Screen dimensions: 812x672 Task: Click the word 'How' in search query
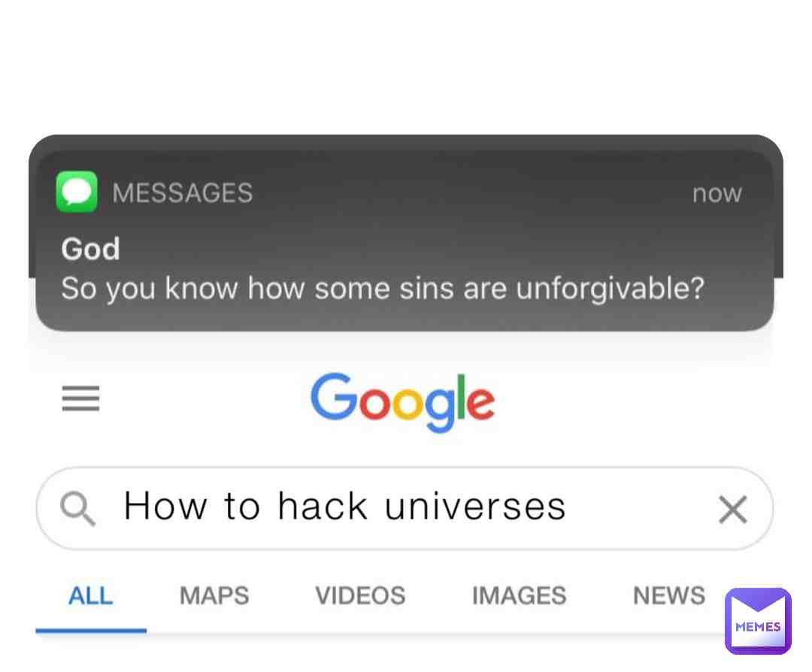point(165,506)
